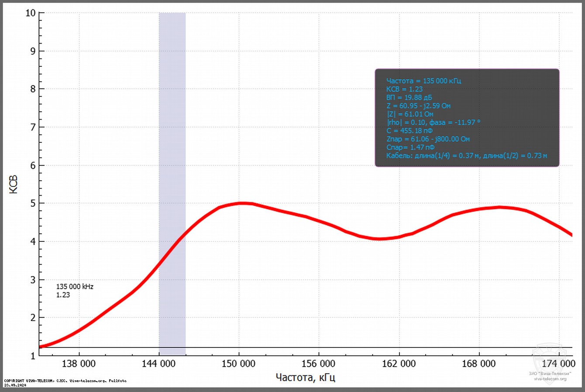Click the 'КСВ' y-axis title

[14, 184]
